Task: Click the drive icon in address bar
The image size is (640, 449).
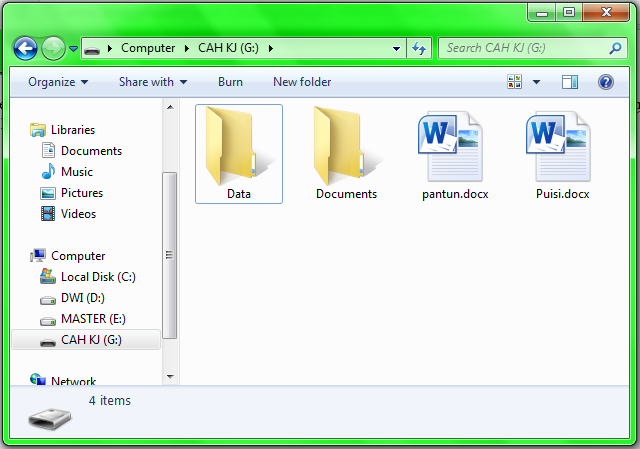Action: point(92,50)
